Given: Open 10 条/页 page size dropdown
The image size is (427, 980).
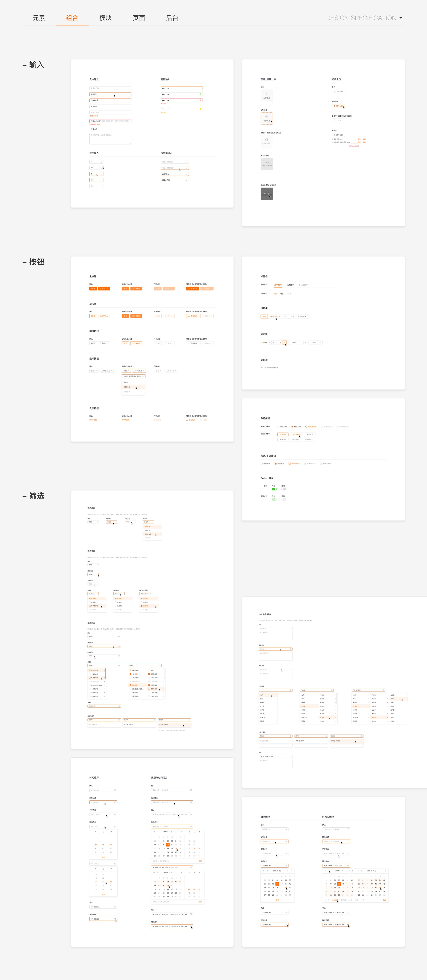Looking at the screenshot, I should [x=316, y=342].
